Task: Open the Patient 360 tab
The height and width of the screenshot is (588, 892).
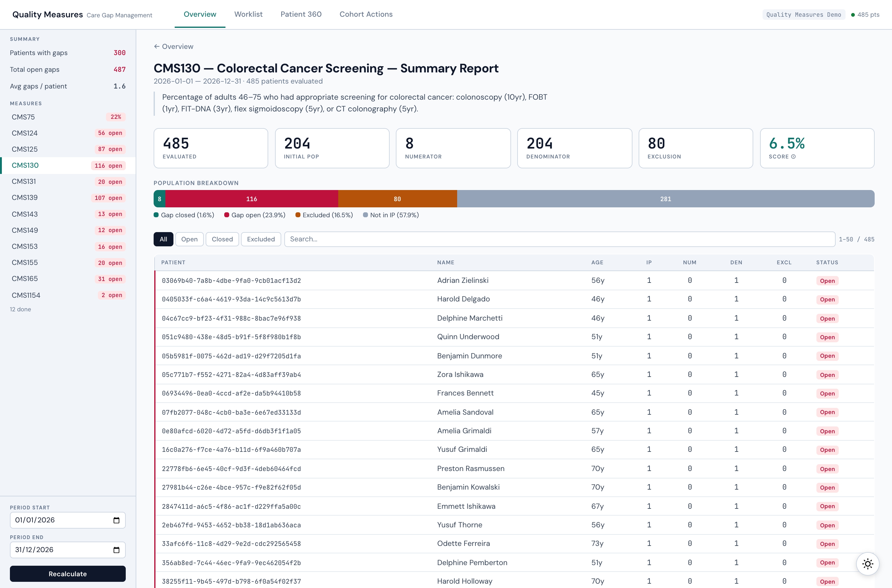Action: (x=301, y=14)
